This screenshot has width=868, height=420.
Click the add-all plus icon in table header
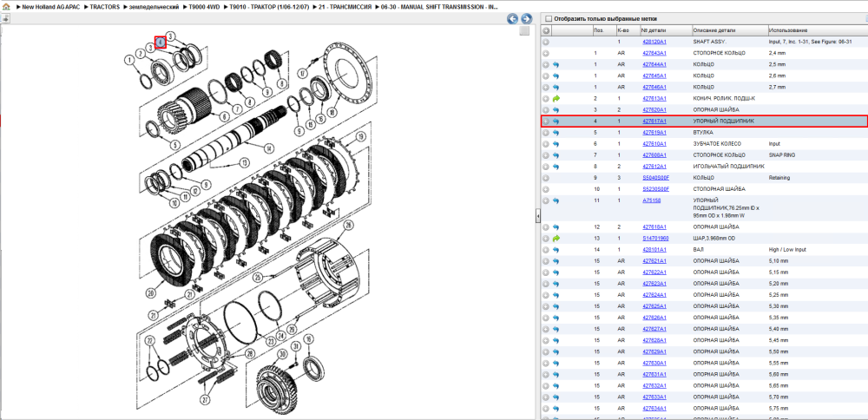pos(546,31)
